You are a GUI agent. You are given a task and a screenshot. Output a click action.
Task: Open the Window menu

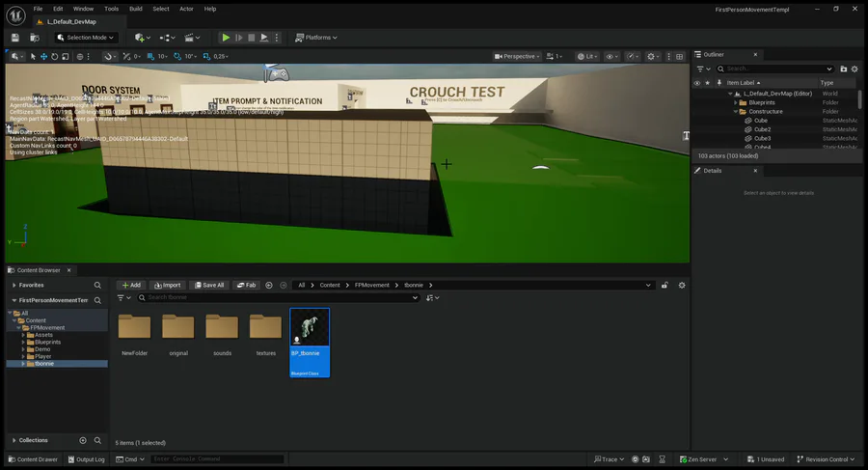tap(84, 9)
